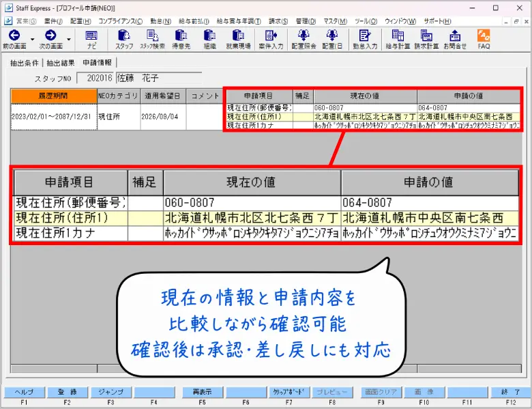532x409 pixels.
Task: Click the 画像 F10 button
Action: [424, 392]
